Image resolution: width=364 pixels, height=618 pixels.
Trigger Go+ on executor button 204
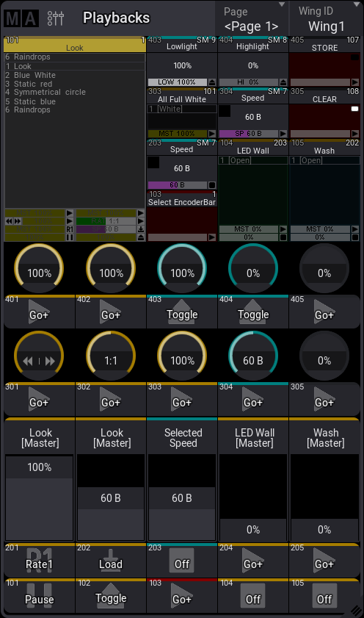pos(253,561)
